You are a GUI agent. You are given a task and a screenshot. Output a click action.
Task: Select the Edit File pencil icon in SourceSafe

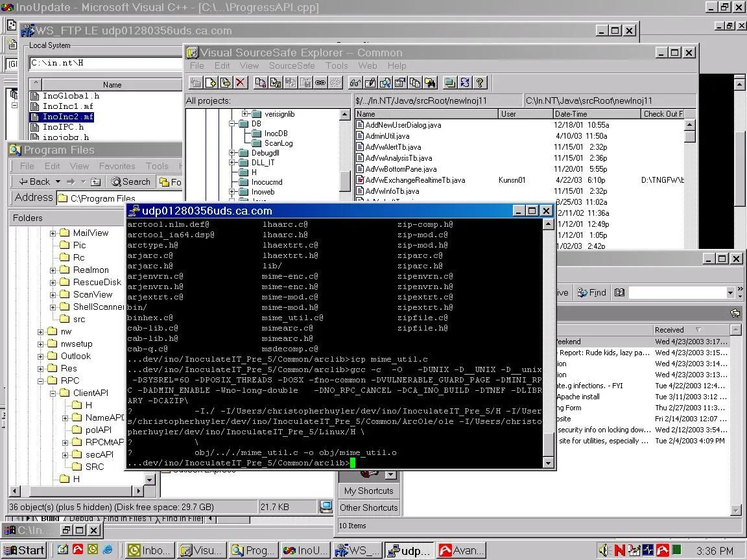(370, 82)
